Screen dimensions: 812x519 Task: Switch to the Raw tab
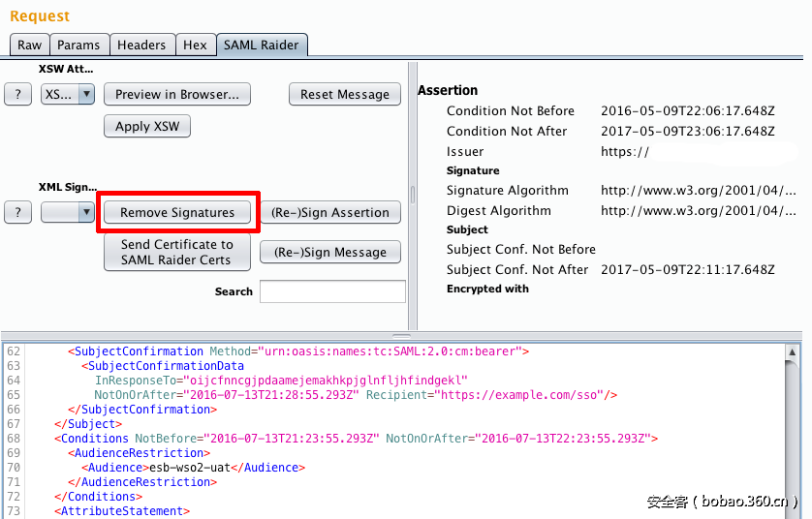click(29, 45)
